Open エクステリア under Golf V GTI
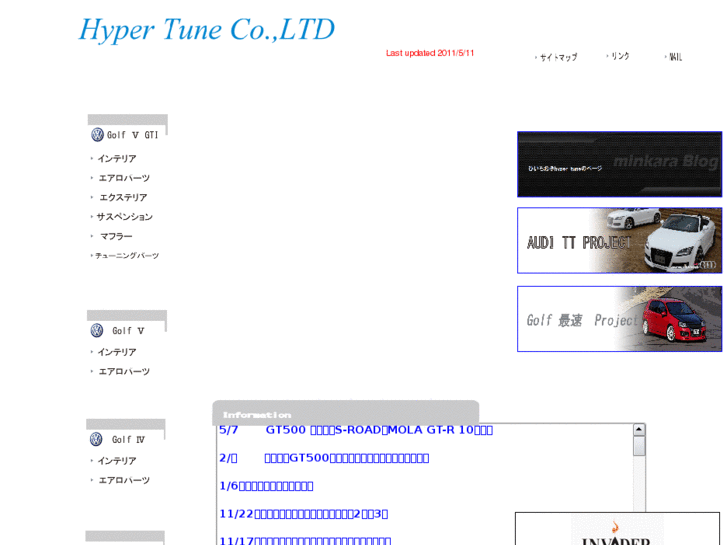727x545 pixels. click(x=123, y=198)
